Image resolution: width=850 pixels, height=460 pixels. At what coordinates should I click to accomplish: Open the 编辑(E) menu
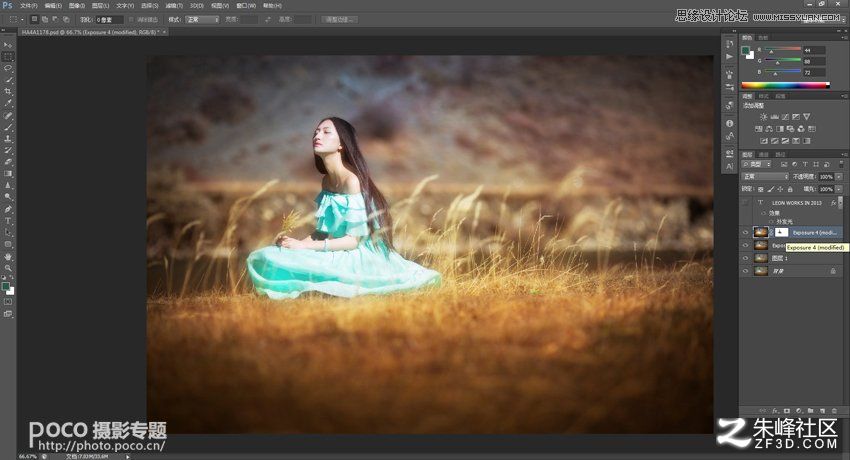pyautogui.click(x=53, y=5)
